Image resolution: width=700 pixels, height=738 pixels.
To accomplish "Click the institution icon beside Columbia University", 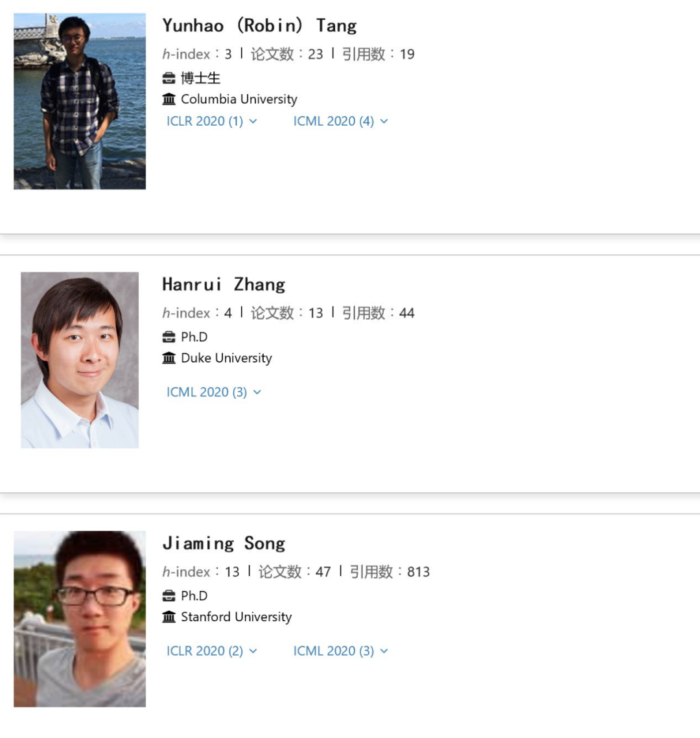I will pos(169,99).
